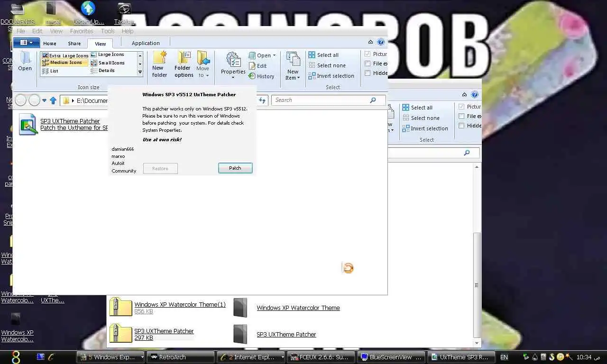
Task: Toggle File extensions checkbox in back window
Action: 461,116
